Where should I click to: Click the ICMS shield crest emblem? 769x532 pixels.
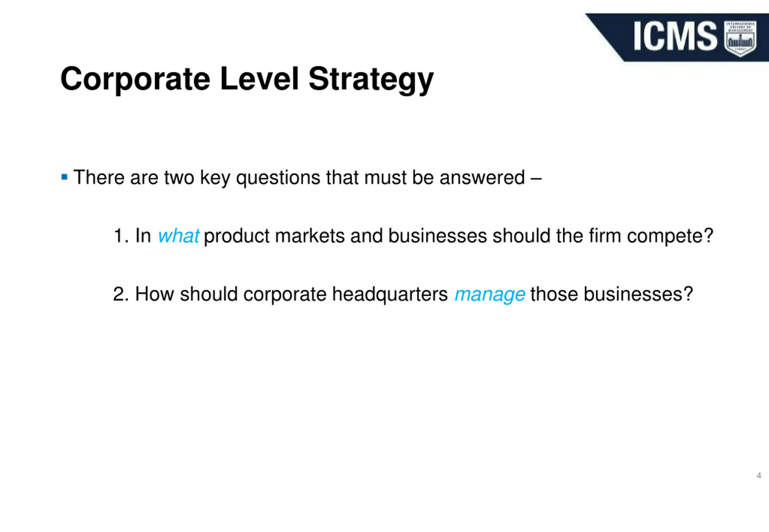740,39
